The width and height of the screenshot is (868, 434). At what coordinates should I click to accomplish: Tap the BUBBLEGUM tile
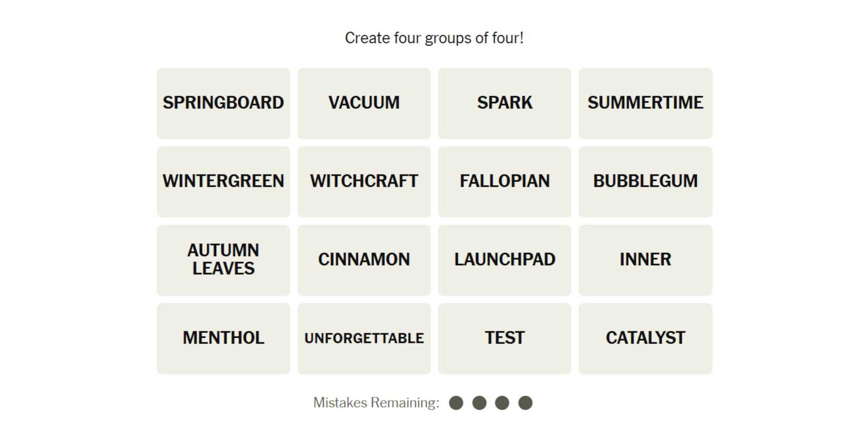click(645, 181)
